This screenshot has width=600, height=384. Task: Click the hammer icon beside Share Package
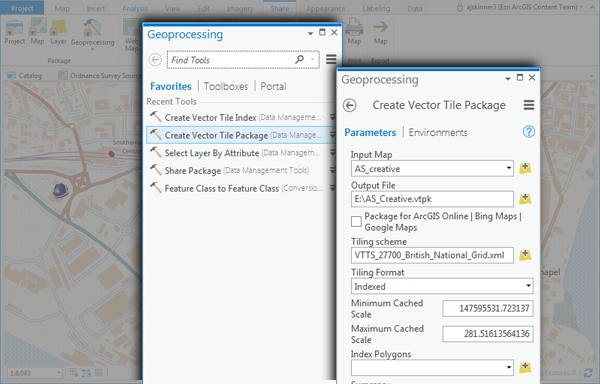pyautogui.click(x=155, y=169)
